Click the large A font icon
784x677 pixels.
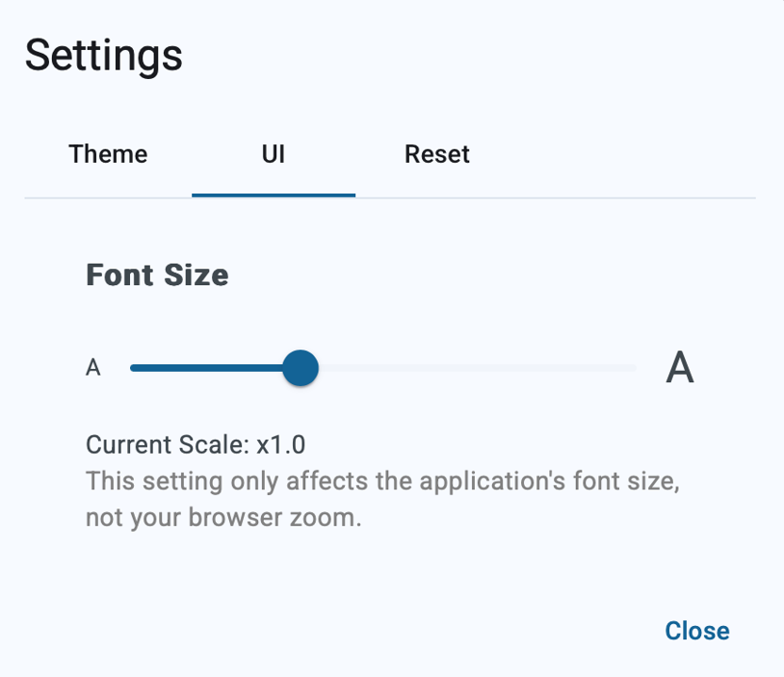coord(680,368)
